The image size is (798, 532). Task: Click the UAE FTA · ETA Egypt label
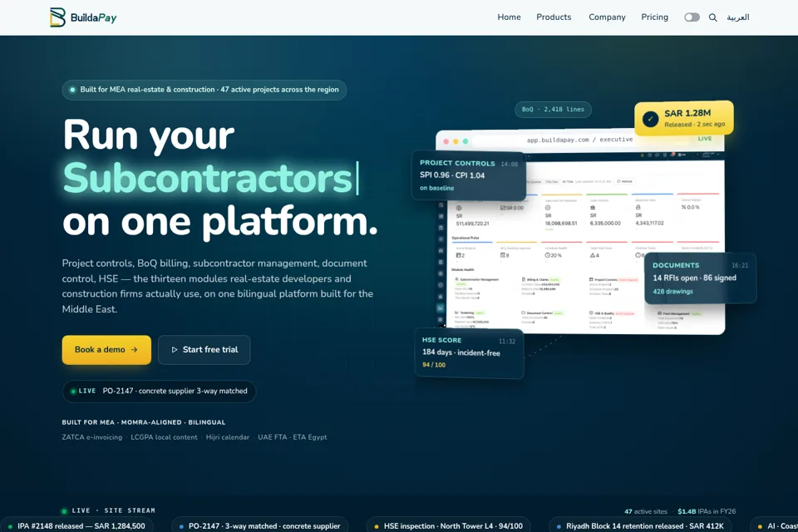coord(292,437)
